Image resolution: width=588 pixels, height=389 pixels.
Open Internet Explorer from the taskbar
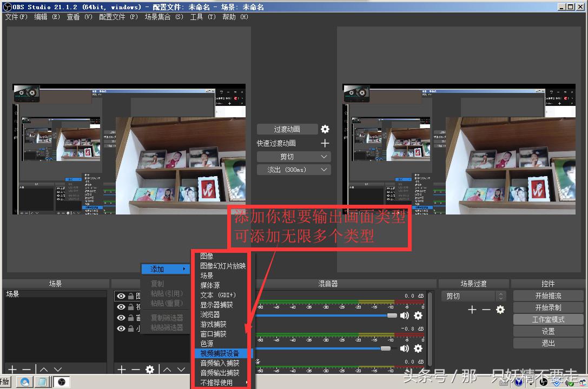[25, 381]
